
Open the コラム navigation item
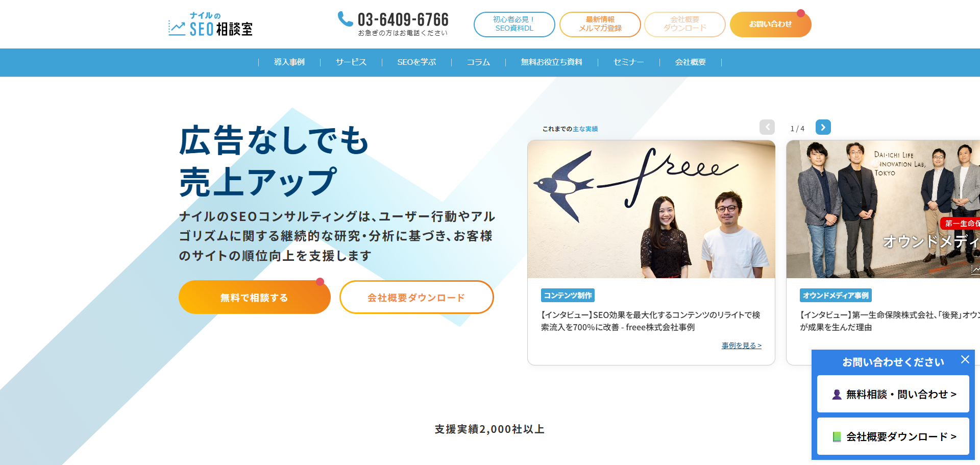478,62
